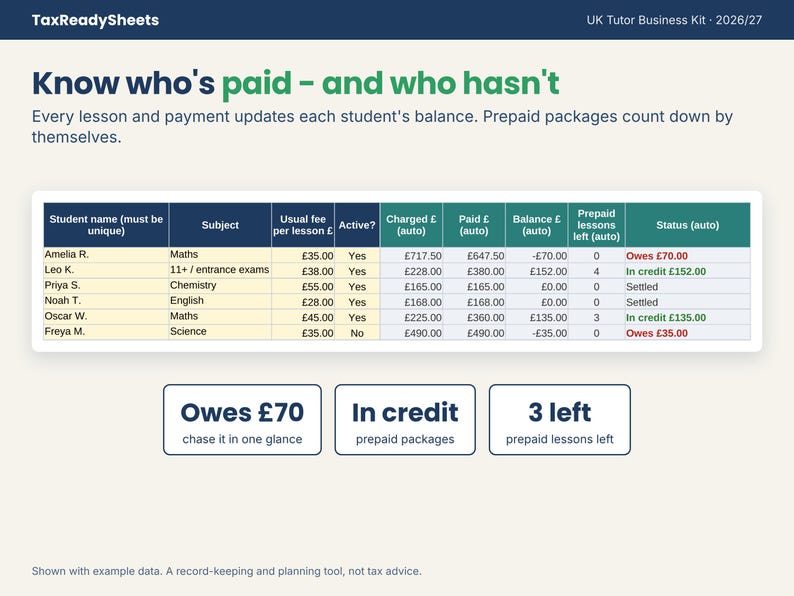Select the £152.00 balance cell

537,271
